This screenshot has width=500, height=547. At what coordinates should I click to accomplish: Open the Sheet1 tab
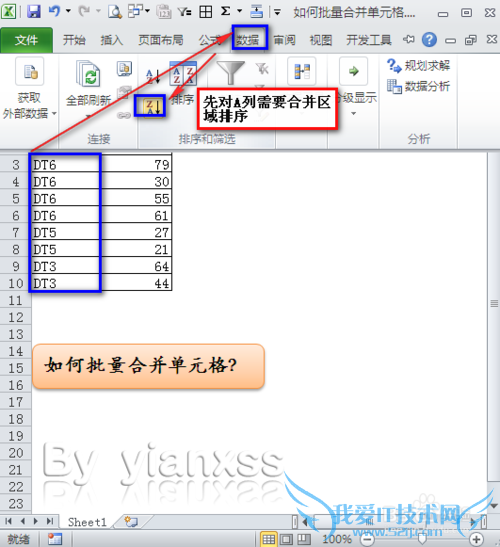[87, 522]
